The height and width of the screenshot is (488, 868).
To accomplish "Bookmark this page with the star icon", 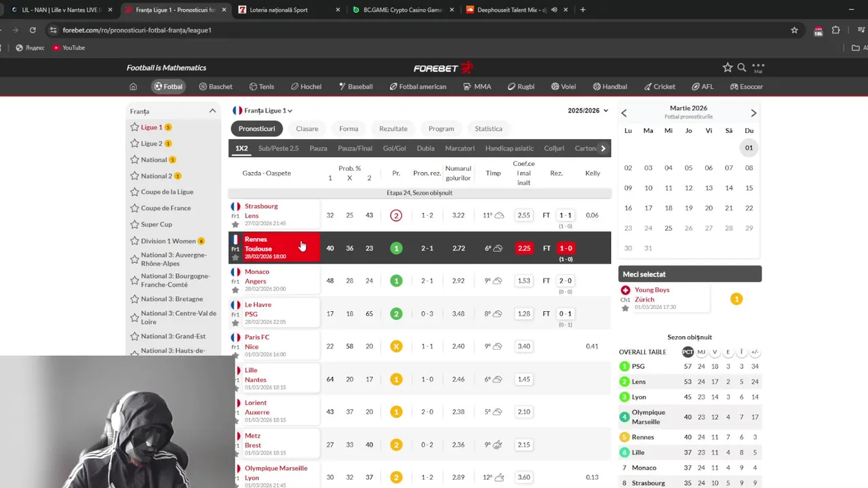I will 794,30.
